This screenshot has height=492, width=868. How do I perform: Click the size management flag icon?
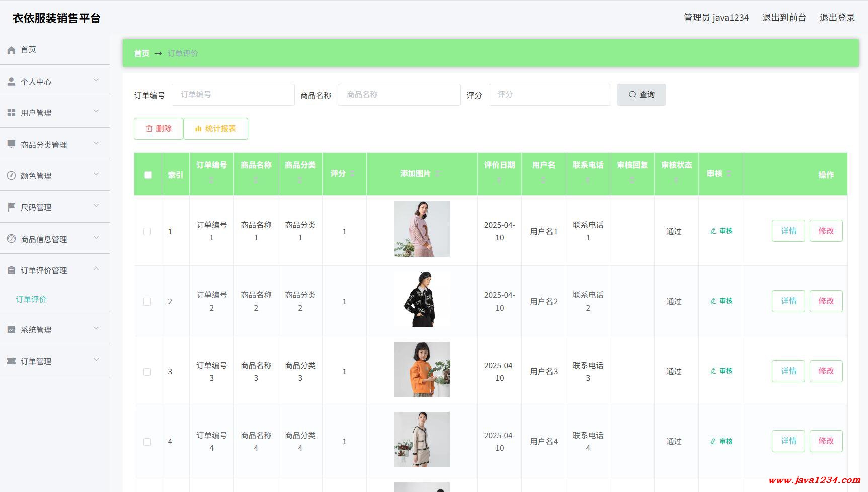pyautogui.click(x=11, y=207)
